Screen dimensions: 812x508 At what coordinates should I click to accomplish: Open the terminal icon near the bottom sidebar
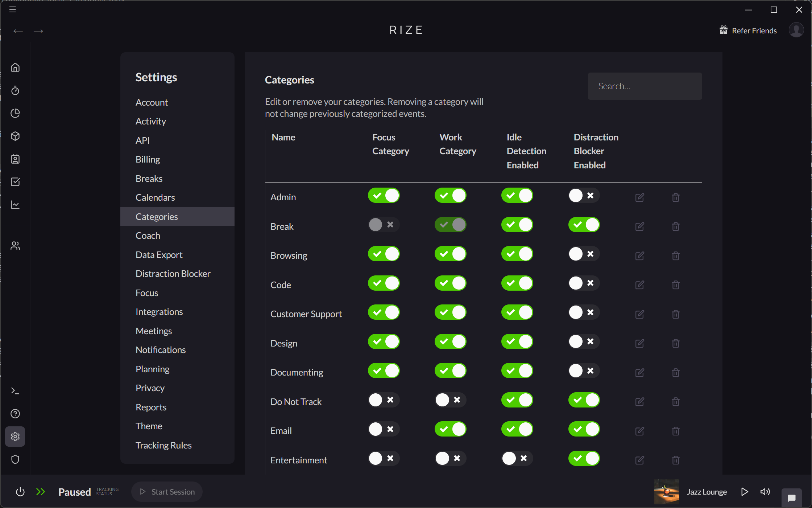pos(15,391)
